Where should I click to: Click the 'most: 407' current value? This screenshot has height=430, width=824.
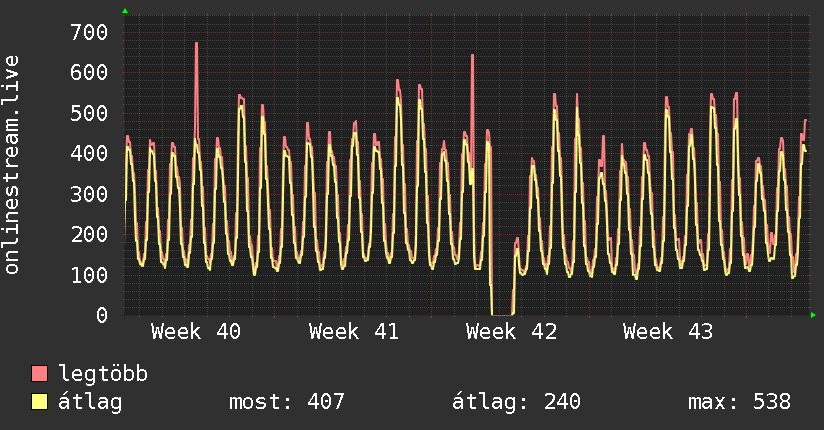point(287,402)
